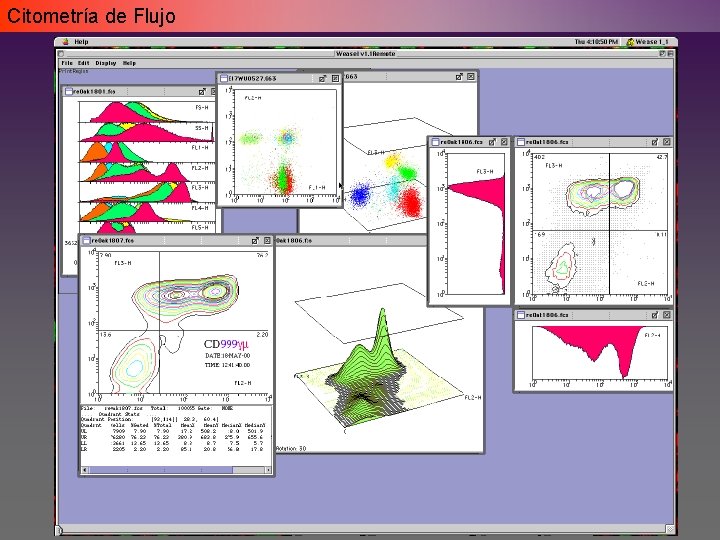
Task: Click the blue cluster in the 3D scatter
Action: tap(360, 196)
